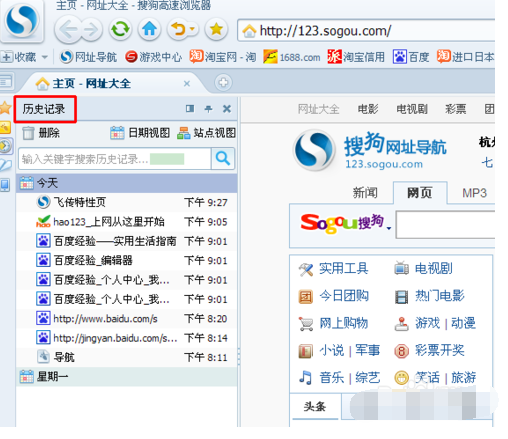
Task: Switch to 日期视图 date view
Action: [140, 133]
